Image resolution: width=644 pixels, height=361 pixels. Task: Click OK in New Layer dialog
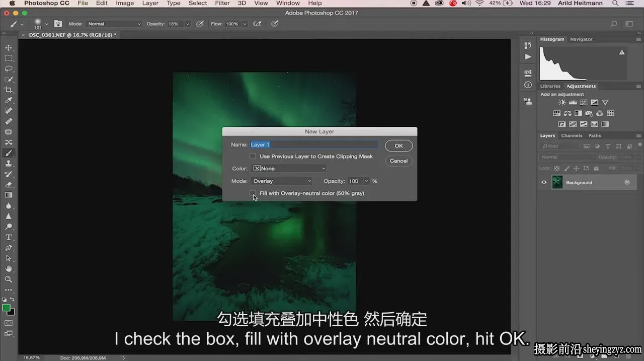[x=399, y=146]
